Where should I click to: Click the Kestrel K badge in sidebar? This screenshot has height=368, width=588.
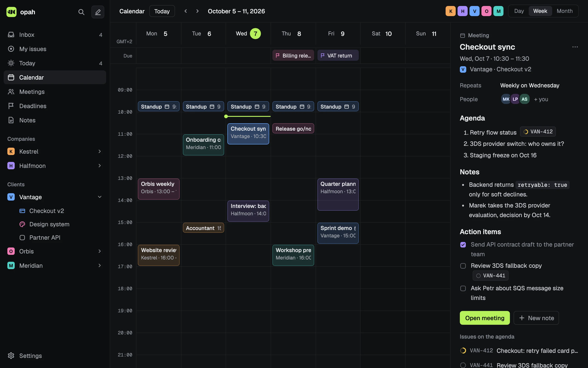pyautogui.click(x=11, y=151)
